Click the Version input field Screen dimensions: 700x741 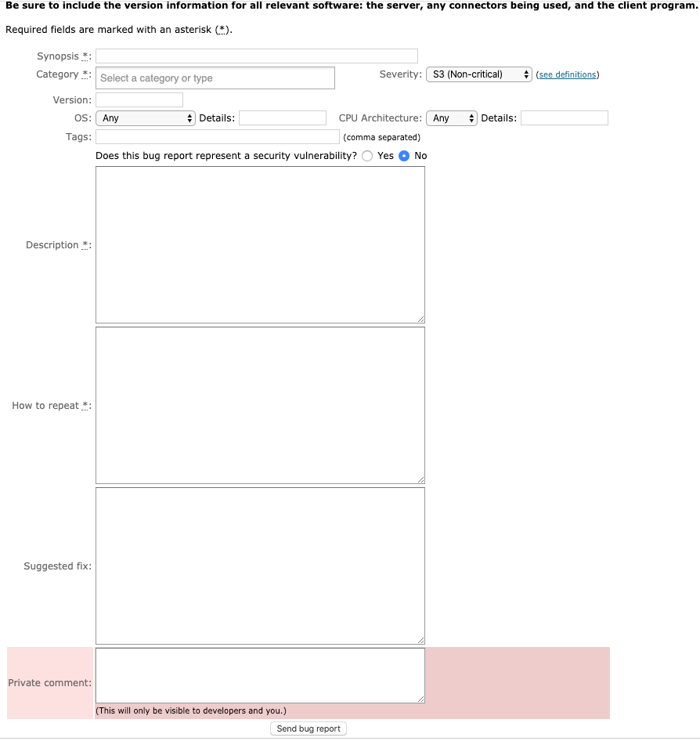click(139, 99)
